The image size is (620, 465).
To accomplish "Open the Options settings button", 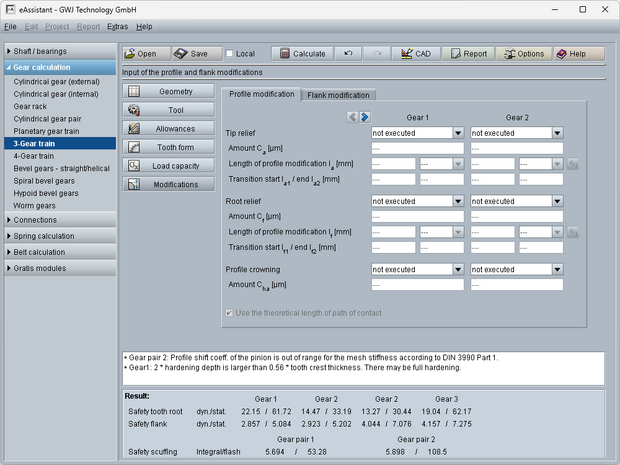I will (522, 54).
